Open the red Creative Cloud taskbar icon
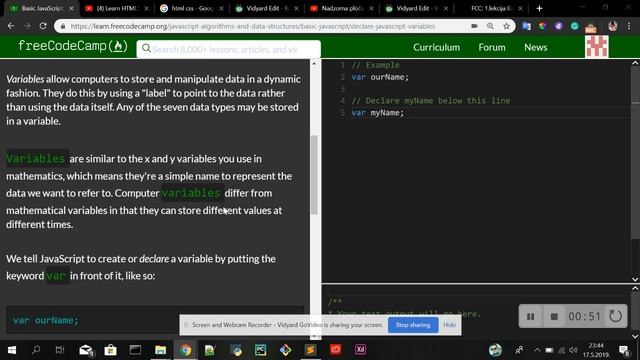 pos(335,350)
